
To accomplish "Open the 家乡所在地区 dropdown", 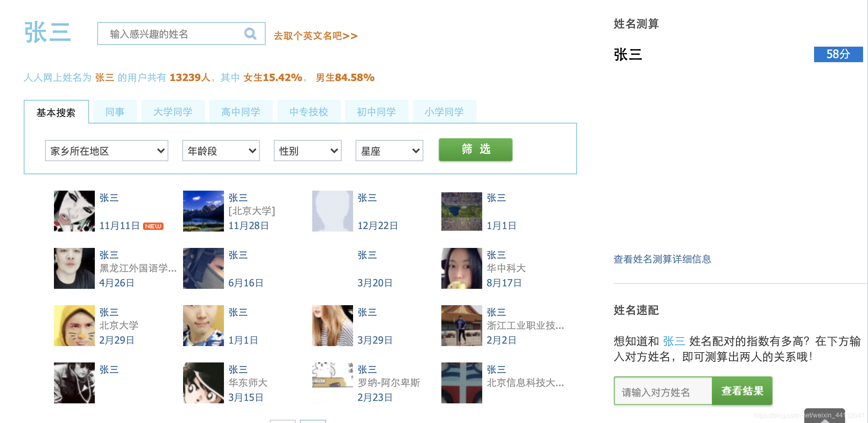I will click(106, 151).
